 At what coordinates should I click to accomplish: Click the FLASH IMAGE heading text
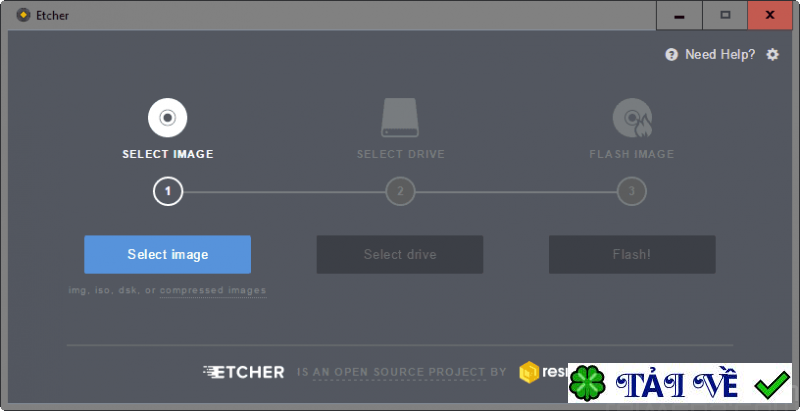click(632, 154)
